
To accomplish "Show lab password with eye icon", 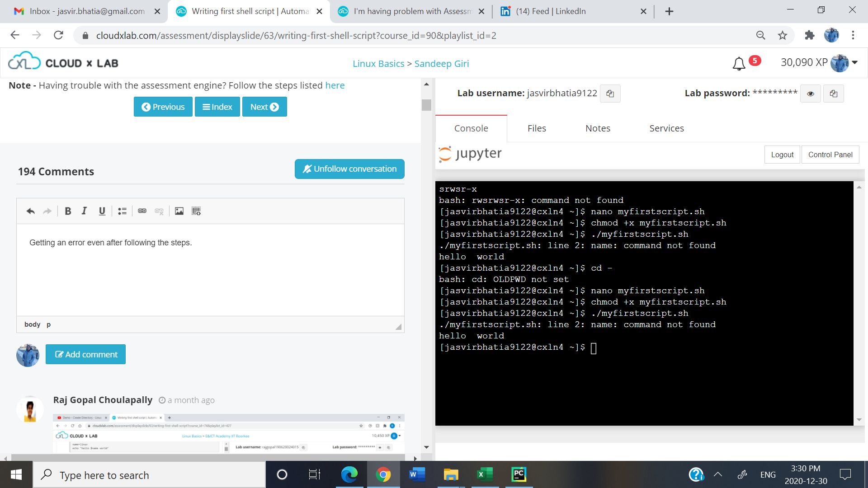I will click(810, 94).
